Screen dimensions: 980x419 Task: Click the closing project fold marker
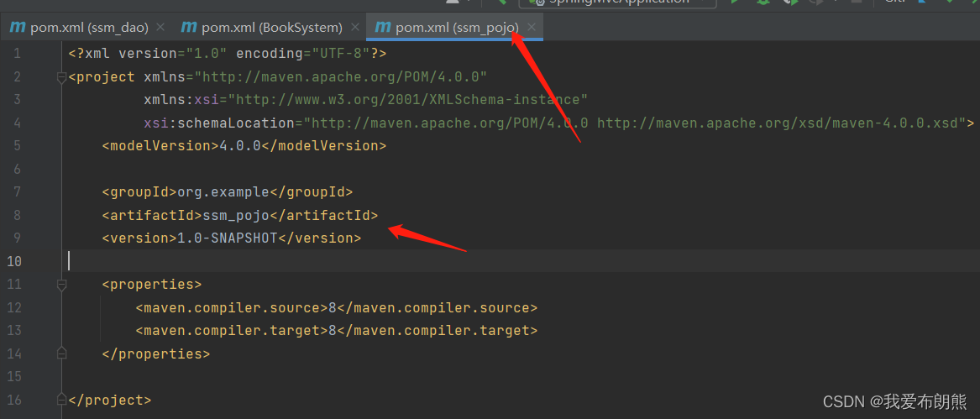tap(61, 400)
